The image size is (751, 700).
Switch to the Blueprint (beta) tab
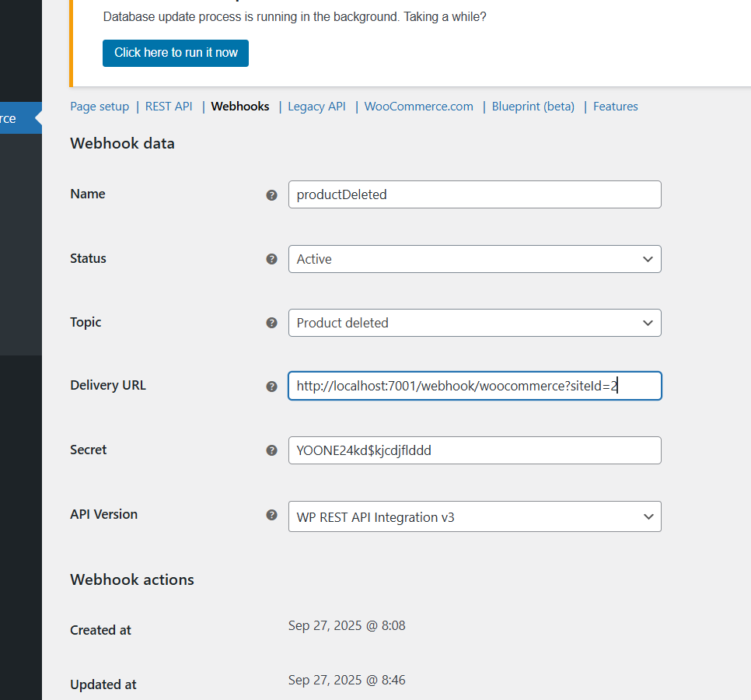[533, 107]
